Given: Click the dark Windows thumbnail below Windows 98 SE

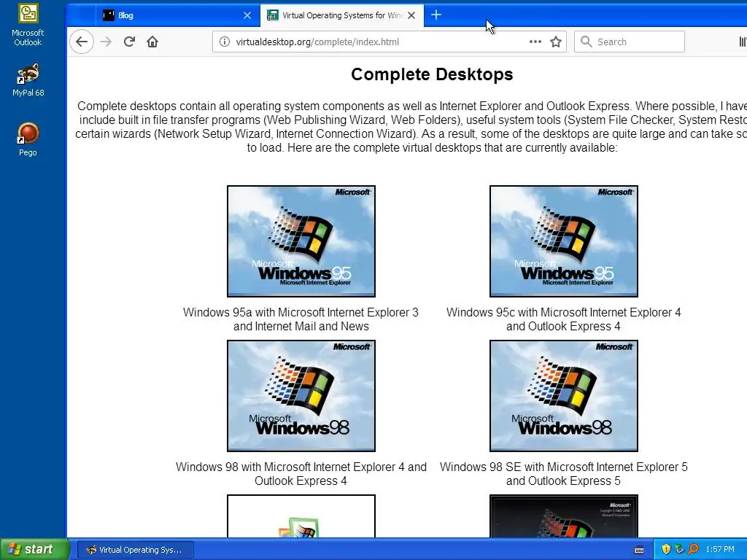Looking at the screenshot, I should click(x=564, y=516).
